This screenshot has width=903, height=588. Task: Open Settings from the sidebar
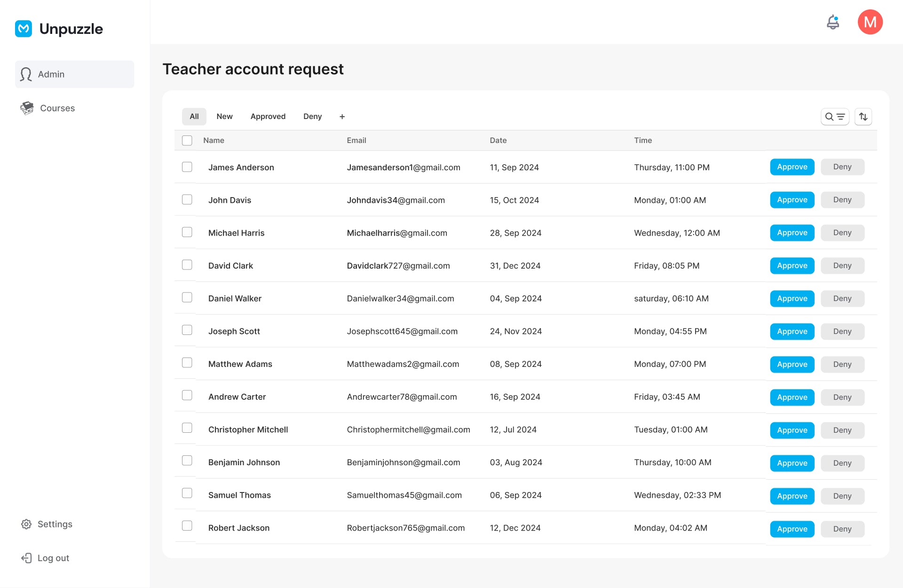55,524
